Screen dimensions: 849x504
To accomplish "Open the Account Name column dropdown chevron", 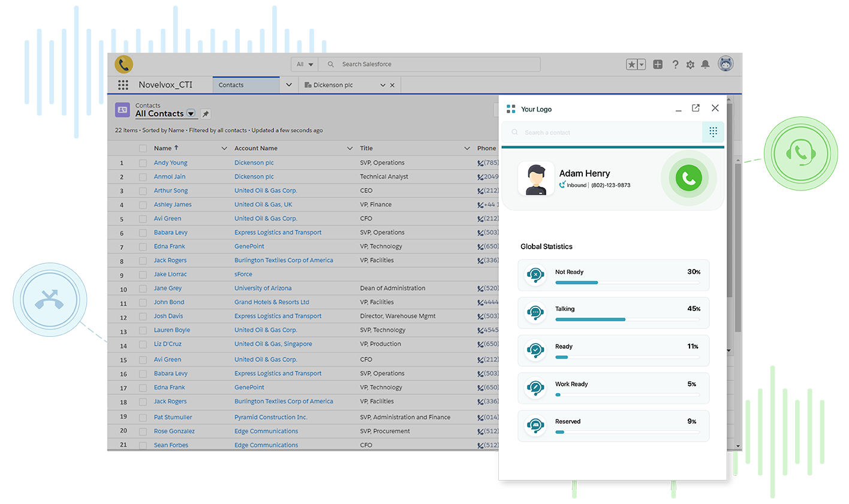I will (350, 149).
